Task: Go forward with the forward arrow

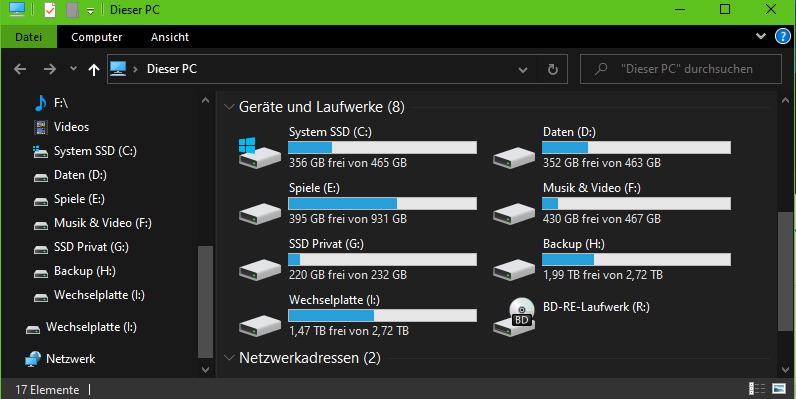Action: [x=50, y=69]
